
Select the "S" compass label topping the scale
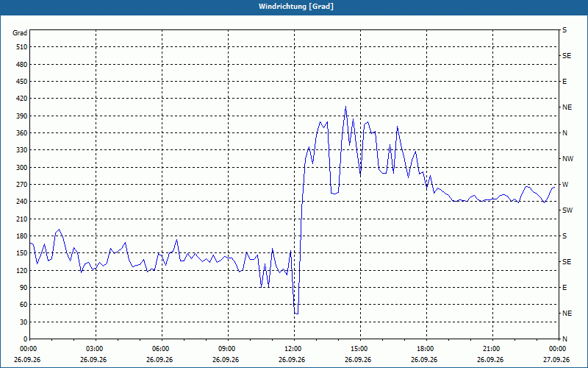pyautogui.click(x=564, y=30)
